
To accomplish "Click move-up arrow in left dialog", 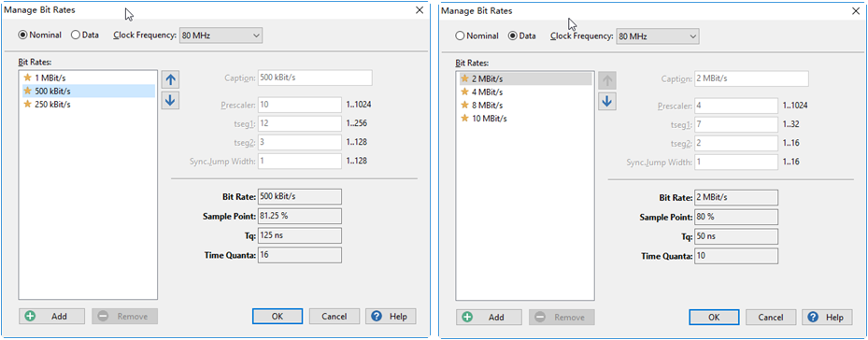I will coord(170,79).
